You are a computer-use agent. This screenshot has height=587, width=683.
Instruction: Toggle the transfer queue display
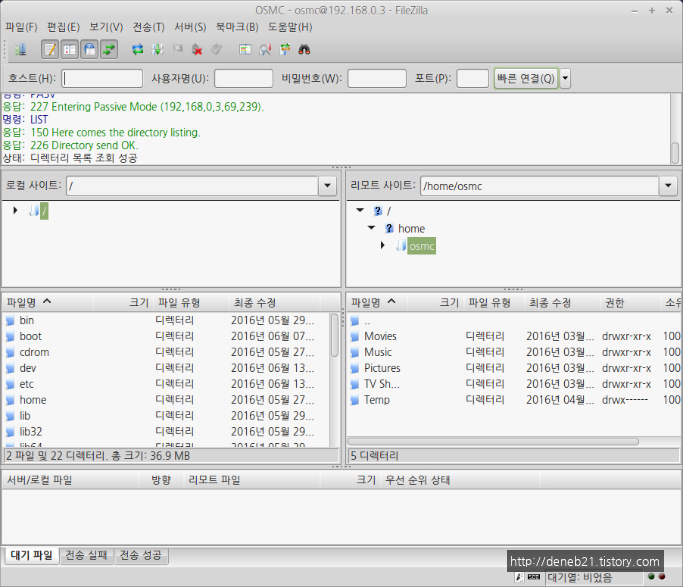click(x=108, y=49)
